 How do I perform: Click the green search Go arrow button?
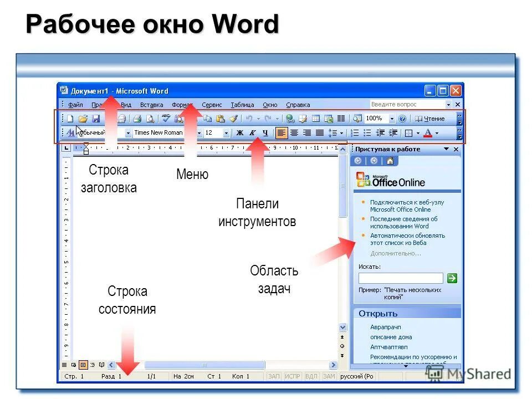[x=452, y=278]
